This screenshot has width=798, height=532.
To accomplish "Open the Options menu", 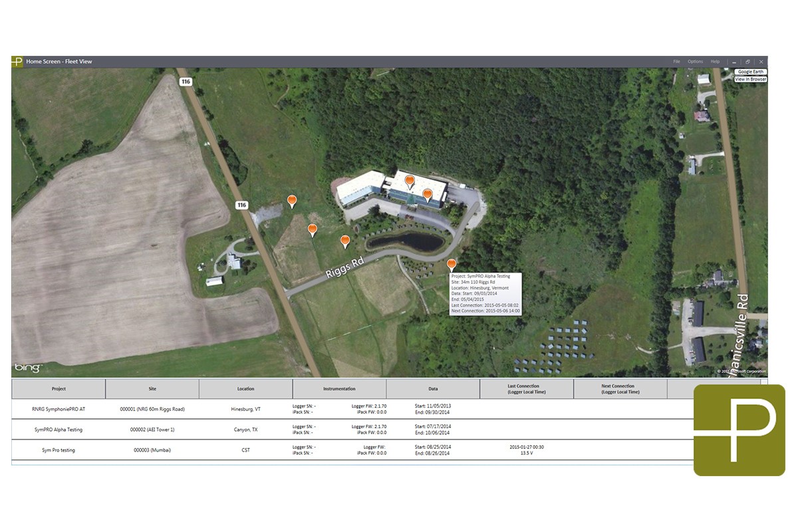I will coord(695,62).
